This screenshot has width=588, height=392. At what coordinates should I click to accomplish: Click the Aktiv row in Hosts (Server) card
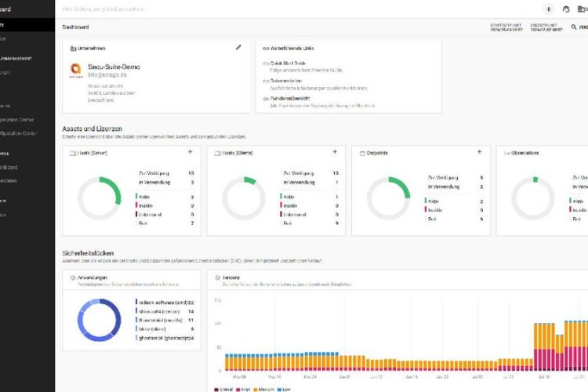165,197
